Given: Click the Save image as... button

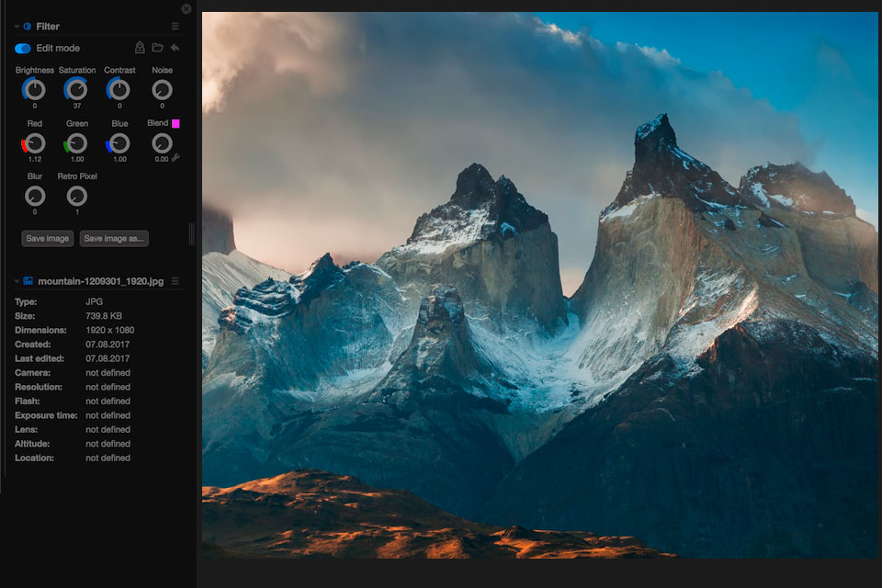Looking at the screenshot, I should pyautogui.click(x=114, y=239).
